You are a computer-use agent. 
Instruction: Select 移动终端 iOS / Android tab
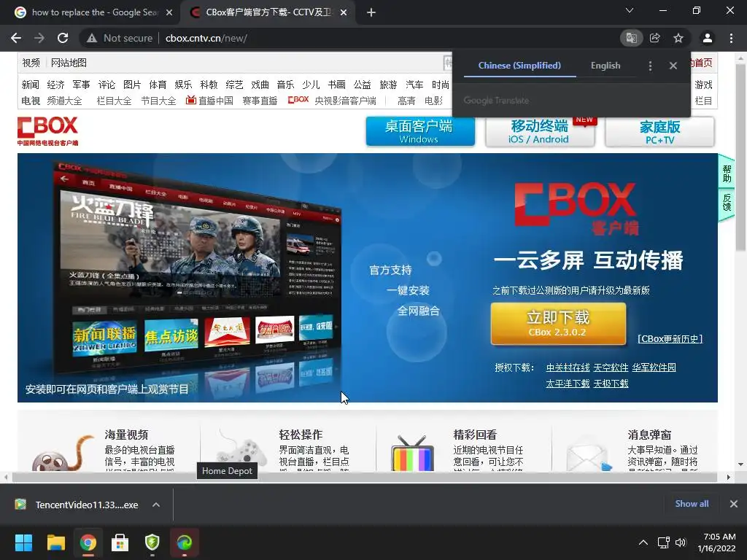540,131
